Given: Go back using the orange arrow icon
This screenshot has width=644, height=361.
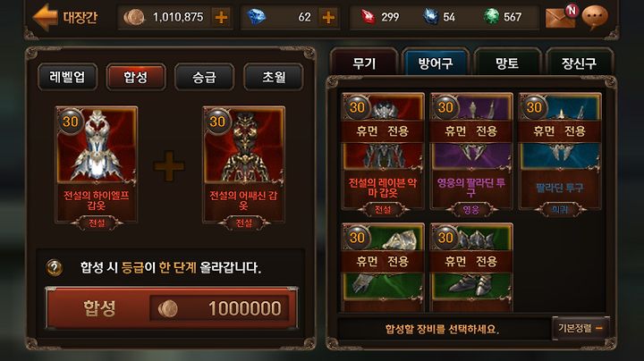Looking at the screenshot, I should [x=45, y=17].
